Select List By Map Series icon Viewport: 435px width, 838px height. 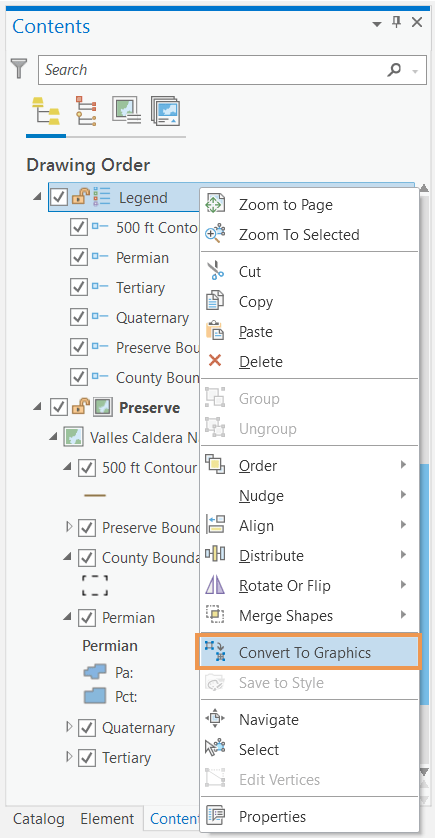pyautogui.click(x=165, y=111)
